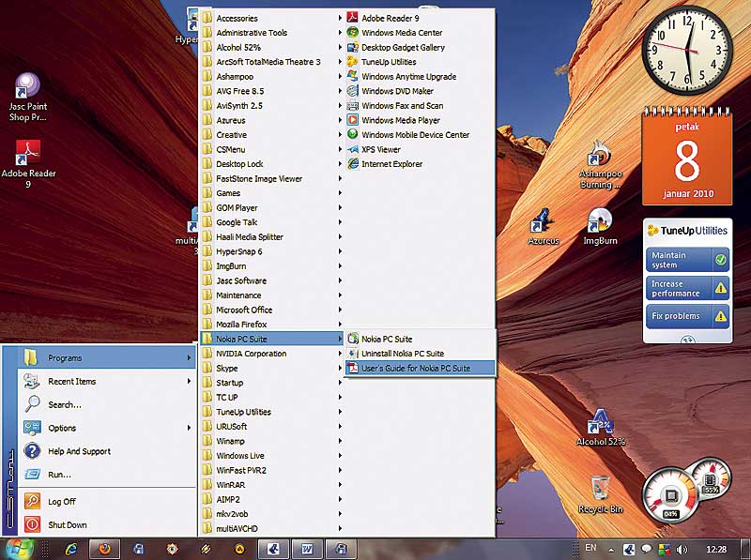The height and width of the screenshot is (560, 751).
Task: Open Help And Support
Action: (107, 451)
